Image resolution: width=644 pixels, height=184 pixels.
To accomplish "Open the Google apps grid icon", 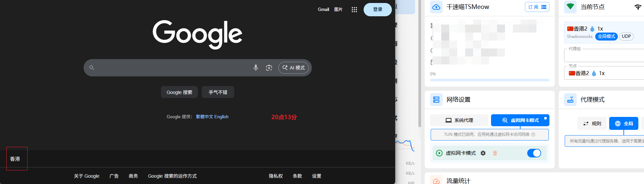I will click(354, 10).
